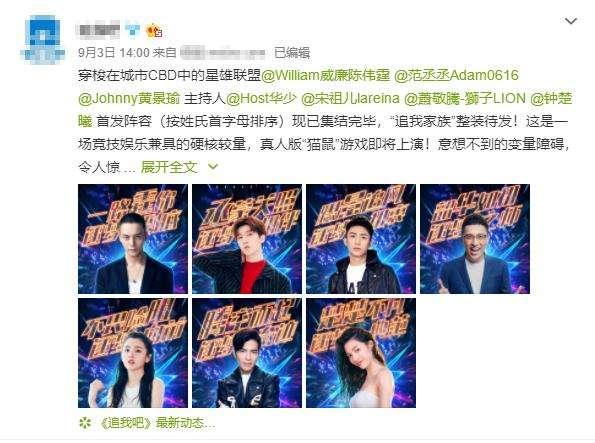This screenshot has height=443, width=595.
Task: Click the green topic flower icon
Action: coord(85,423)
